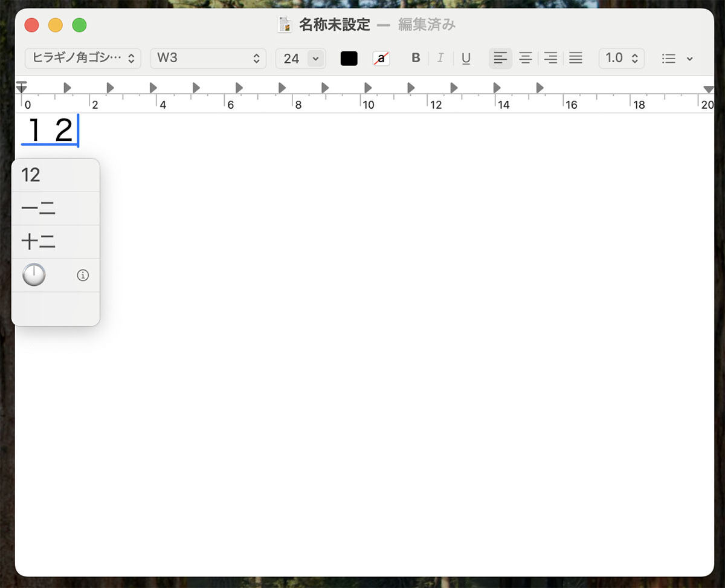Open the ヒラギノ角ゴシック font family dropdown
Screen dimensions: 725x588
[83, 58]
